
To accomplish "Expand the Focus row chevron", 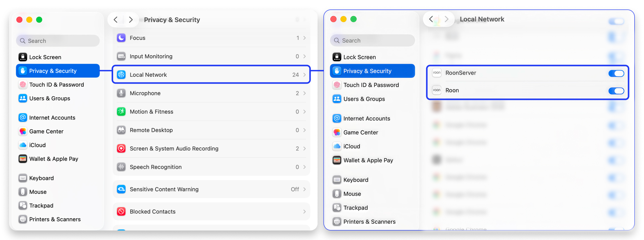I will click(305, 38).
